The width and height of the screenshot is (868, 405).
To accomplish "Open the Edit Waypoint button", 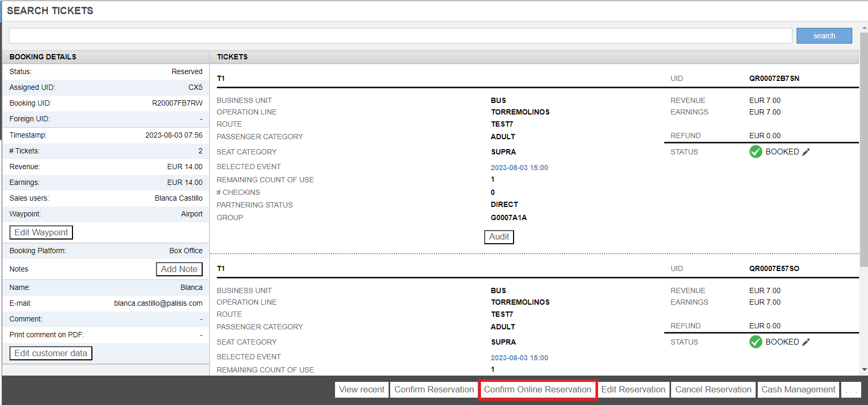I will coord(41,232).
